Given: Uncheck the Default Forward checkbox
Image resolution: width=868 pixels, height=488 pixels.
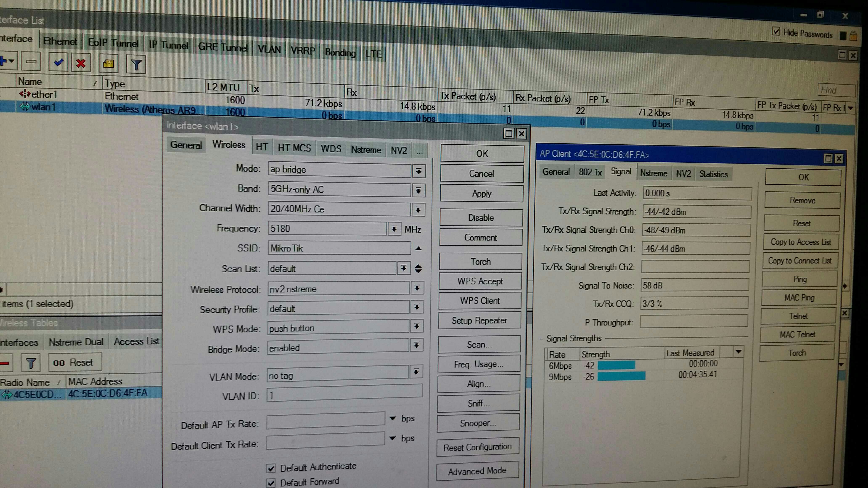Looking at the screenshot, I should [x=271, y=483].
